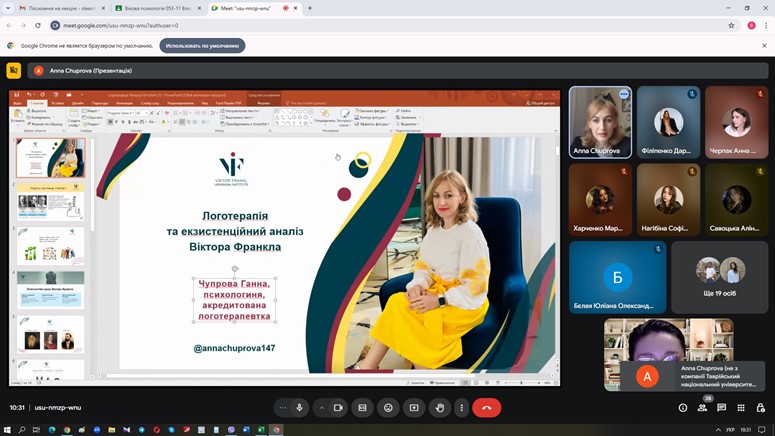
Task: Open Chrome tab search dropdown
Action: [x=7, y=8]
